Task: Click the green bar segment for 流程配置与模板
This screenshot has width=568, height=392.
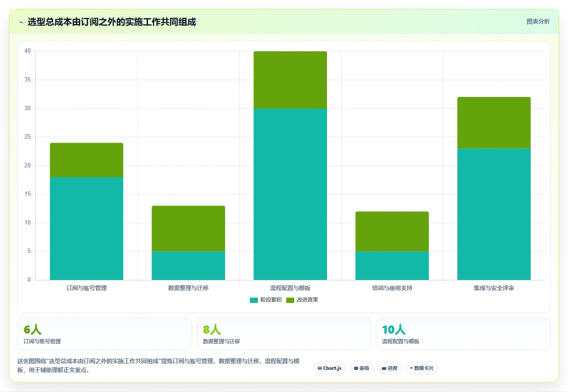Action: pyautogui.click(x=290, y=80)
